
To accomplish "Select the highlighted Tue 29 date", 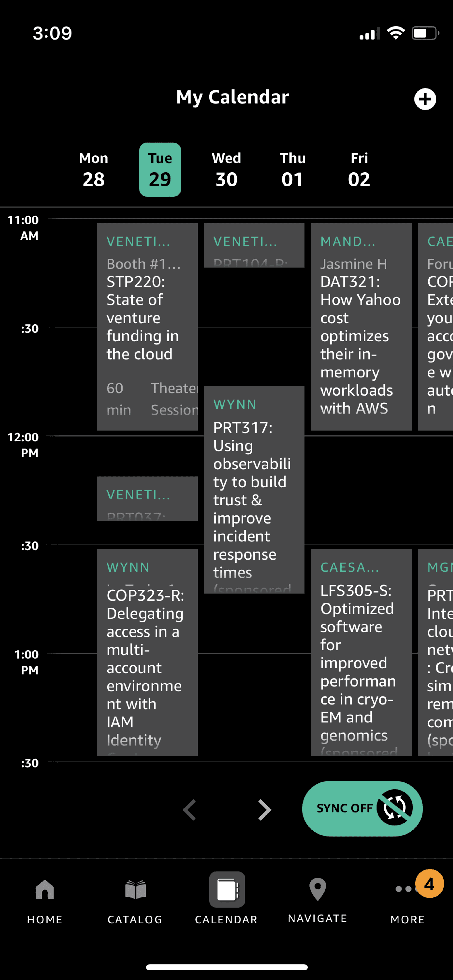I will click(x=160, y=170).
